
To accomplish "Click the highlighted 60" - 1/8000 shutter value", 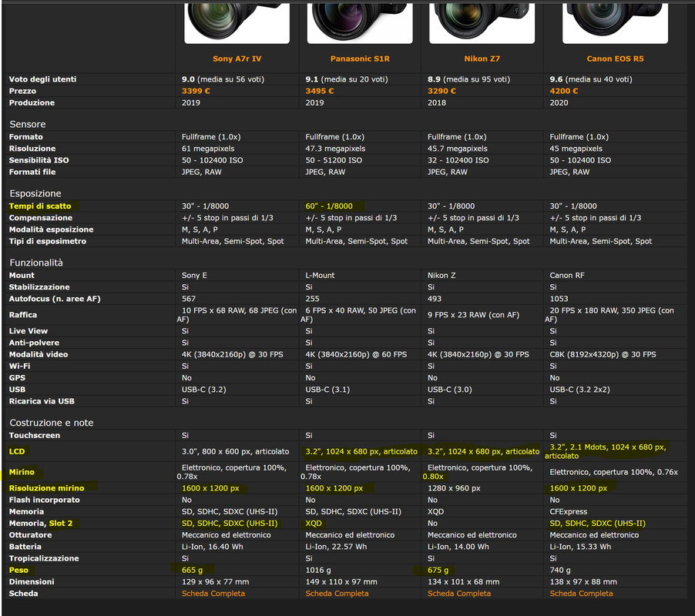I will pos(329,206).
